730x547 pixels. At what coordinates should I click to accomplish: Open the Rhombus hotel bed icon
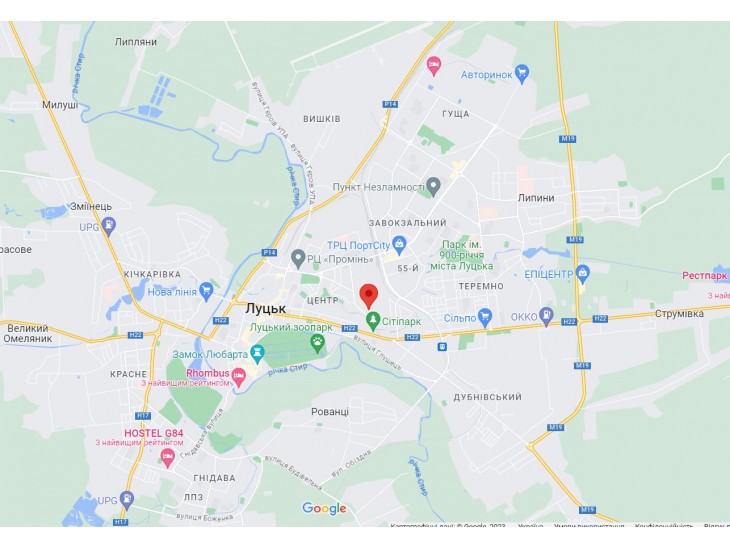point(238,377)
